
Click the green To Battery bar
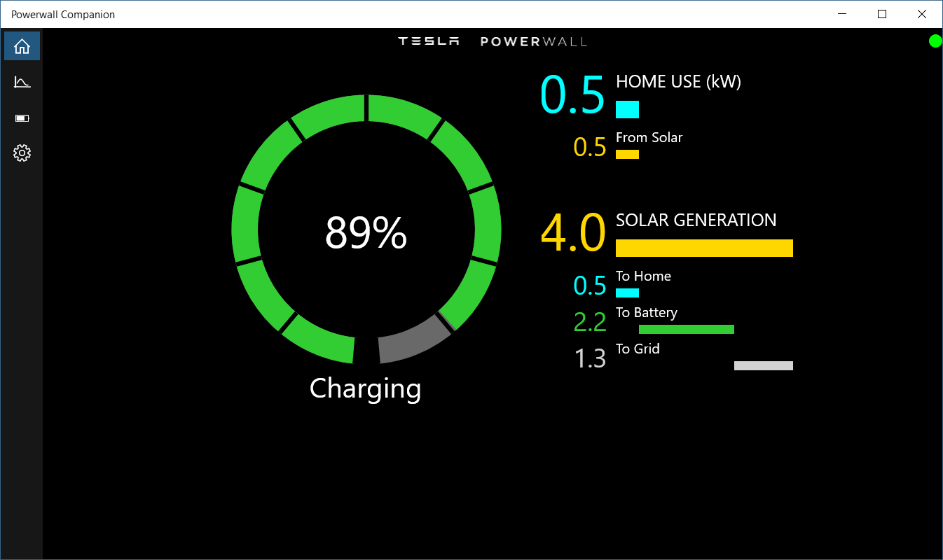pos(687,329)
